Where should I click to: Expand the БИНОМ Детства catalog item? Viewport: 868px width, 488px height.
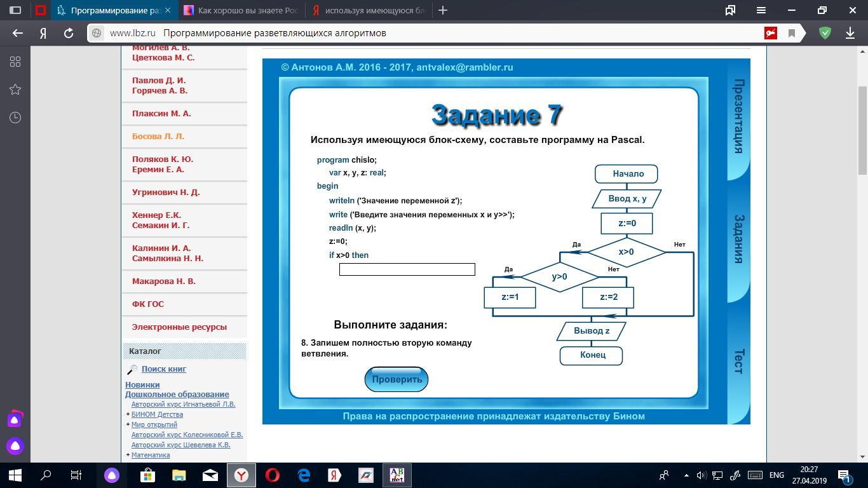pos(128,414)
